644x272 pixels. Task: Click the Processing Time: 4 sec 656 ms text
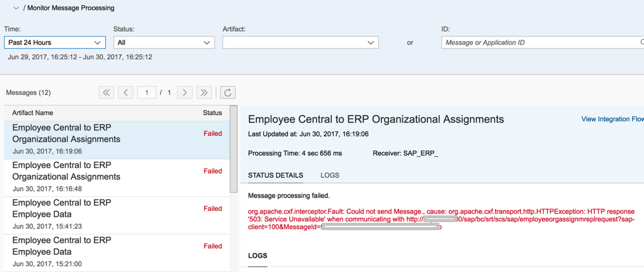pos(295,153)
